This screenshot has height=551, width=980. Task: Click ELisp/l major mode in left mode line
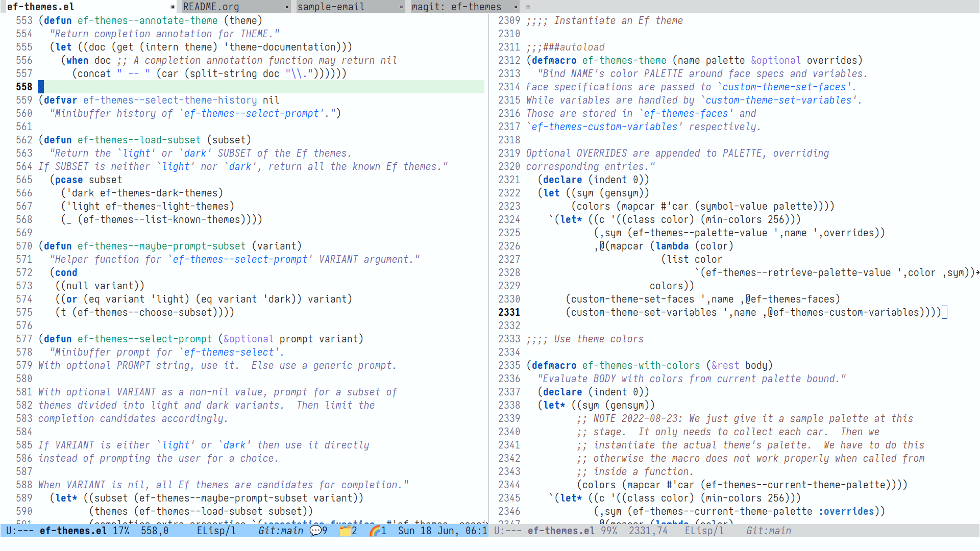216,531
